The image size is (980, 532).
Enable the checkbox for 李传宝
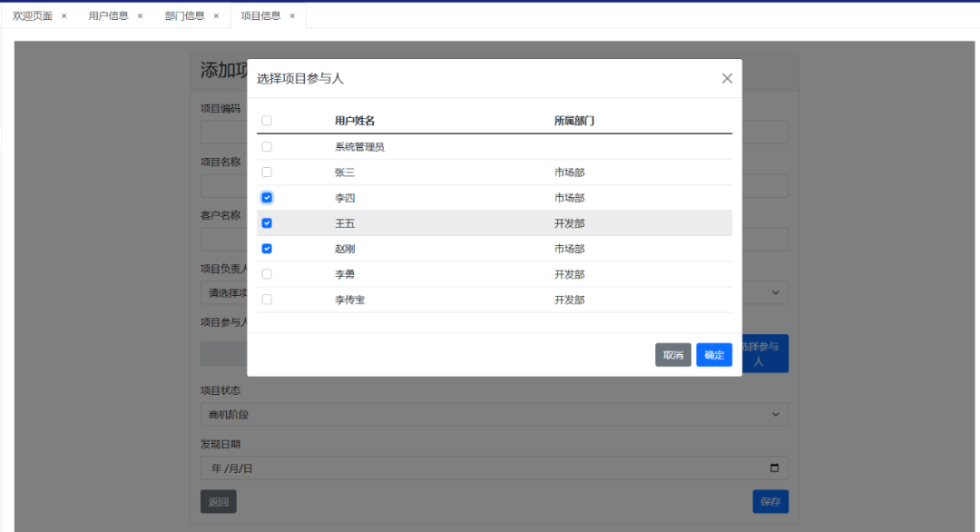pyautogui.click(x=266, y=299)
